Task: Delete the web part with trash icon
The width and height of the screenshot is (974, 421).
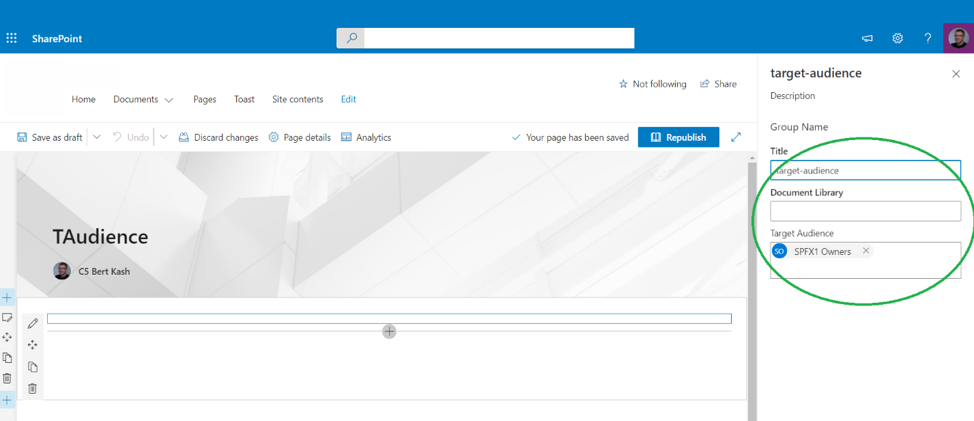Action: click(x=33, y=388)
